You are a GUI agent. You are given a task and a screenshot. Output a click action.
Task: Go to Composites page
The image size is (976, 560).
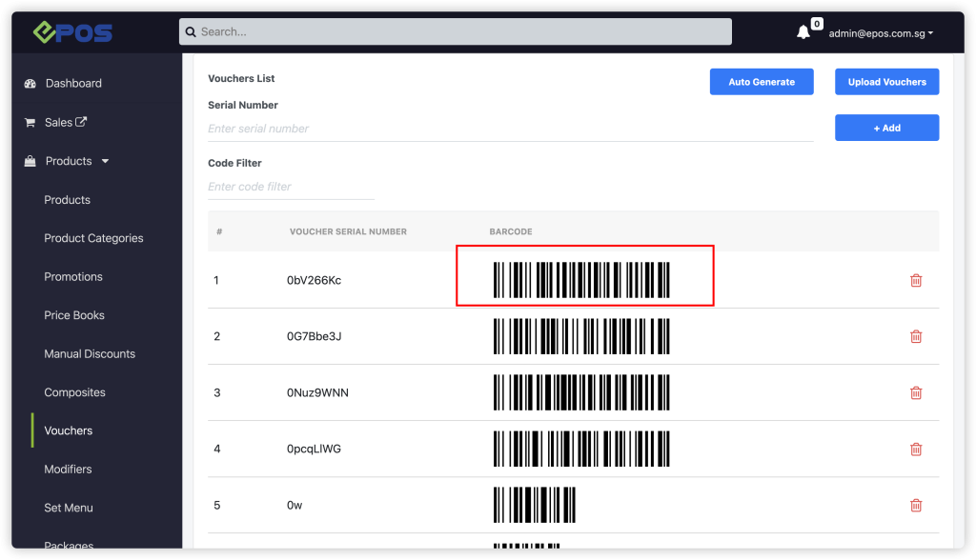point(74,392)
